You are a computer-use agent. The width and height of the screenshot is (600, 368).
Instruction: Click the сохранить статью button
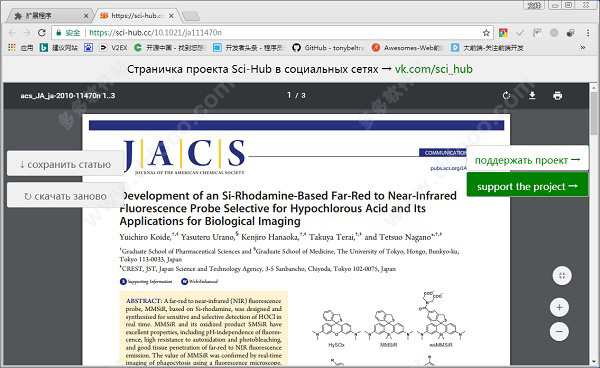pos(65,164)
